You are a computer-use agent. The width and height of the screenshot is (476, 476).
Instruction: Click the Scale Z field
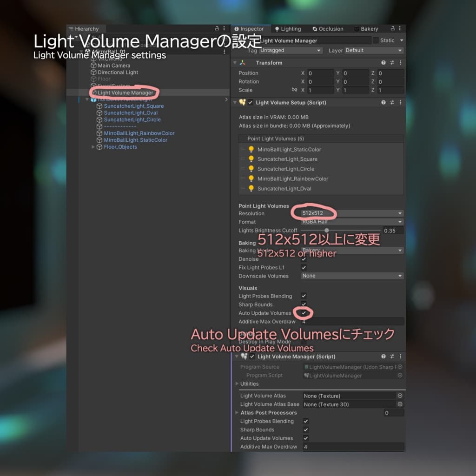click(x=391, y=90)
